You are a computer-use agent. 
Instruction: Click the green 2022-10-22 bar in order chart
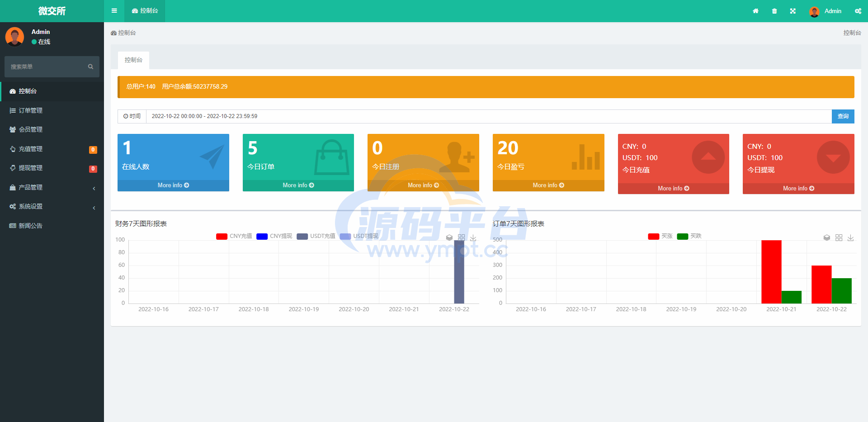pyautogui.click(x=841, y=291)
